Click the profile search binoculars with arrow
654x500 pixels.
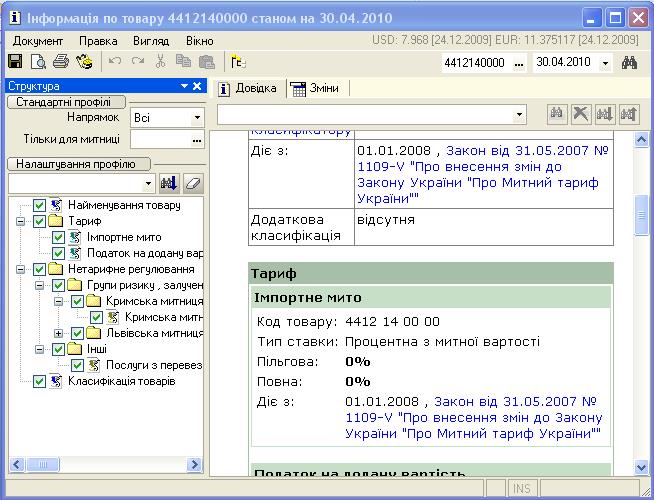pos(169,183)
